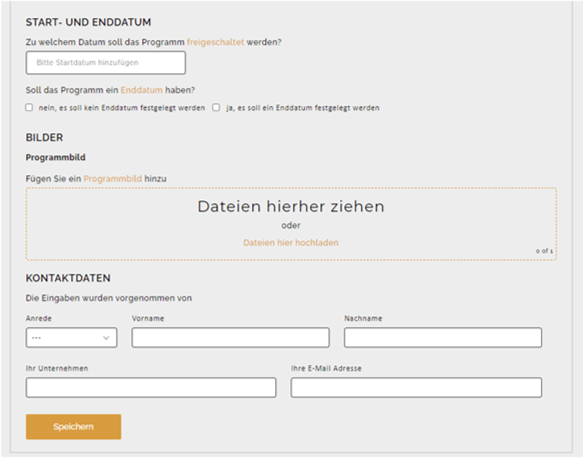Expand the Anrede dropdown
The image size is (583, 459).
click(x=71, y=337)
